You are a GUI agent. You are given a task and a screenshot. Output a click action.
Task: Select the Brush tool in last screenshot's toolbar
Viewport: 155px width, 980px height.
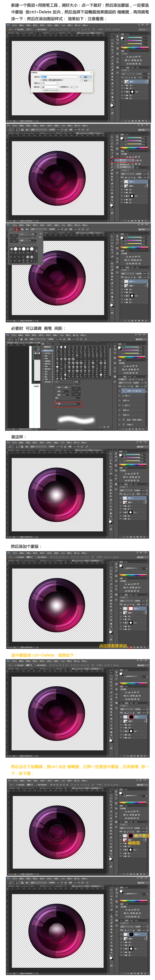point(112,913)
